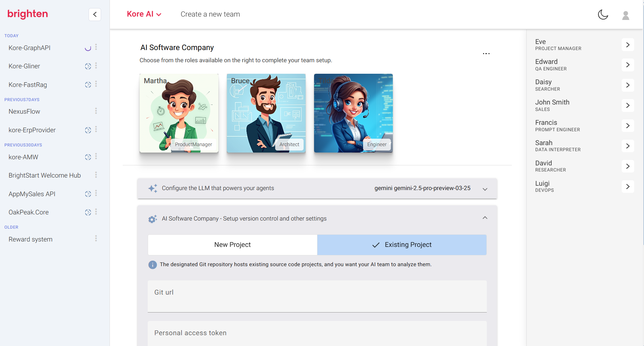Viewport: 644px width, 346px height.
Task: Click the team icon beside kore-ErpProvider
Action: 88,130
